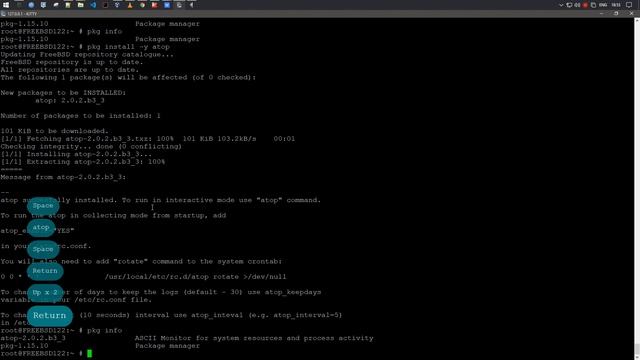Click 'New packages to be INSTALLED:' line

[x=63, y=93]
